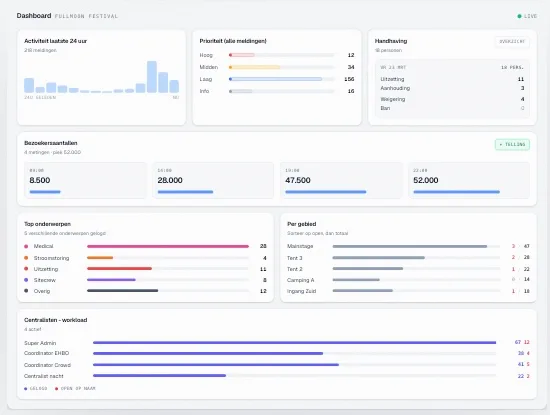The image size is (550, 415).
Task: Click the Dashboard title
Action: pos(34,16)
